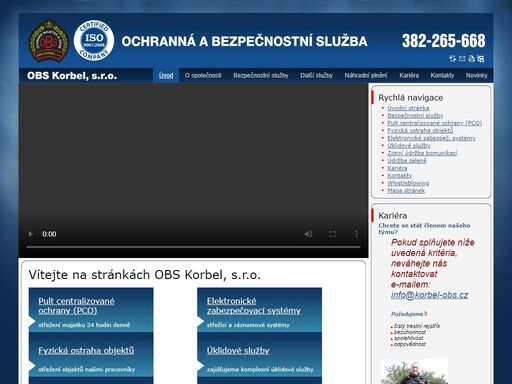512x384 pixels.
Task: Click the Rychlá navigace heading
Action: tap(411, 98)
